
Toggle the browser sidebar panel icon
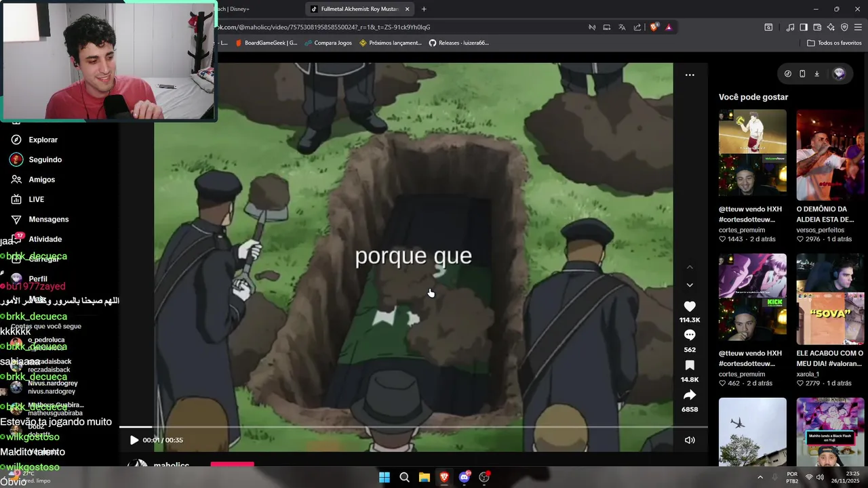tap(804, 27)
